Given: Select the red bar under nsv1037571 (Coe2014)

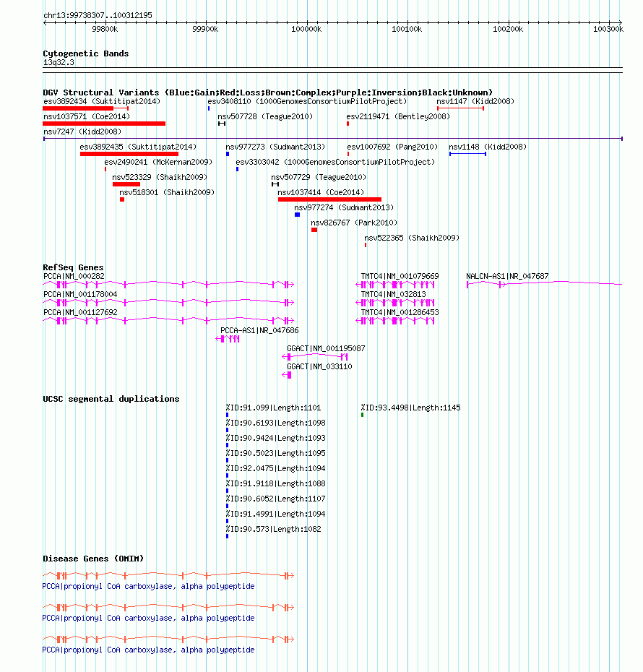Looking at the screenshot, I should click(x=104, y=124).
